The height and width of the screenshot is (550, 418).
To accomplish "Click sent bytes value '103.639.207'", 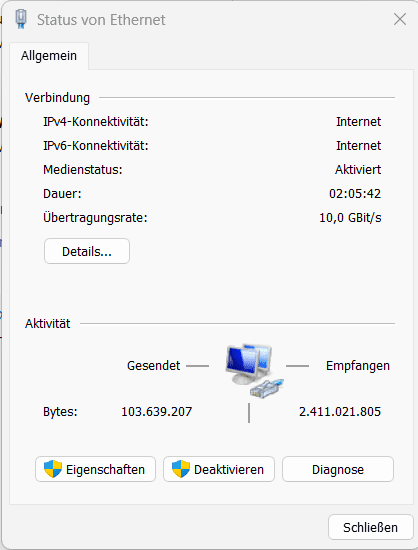I will 157,411.
